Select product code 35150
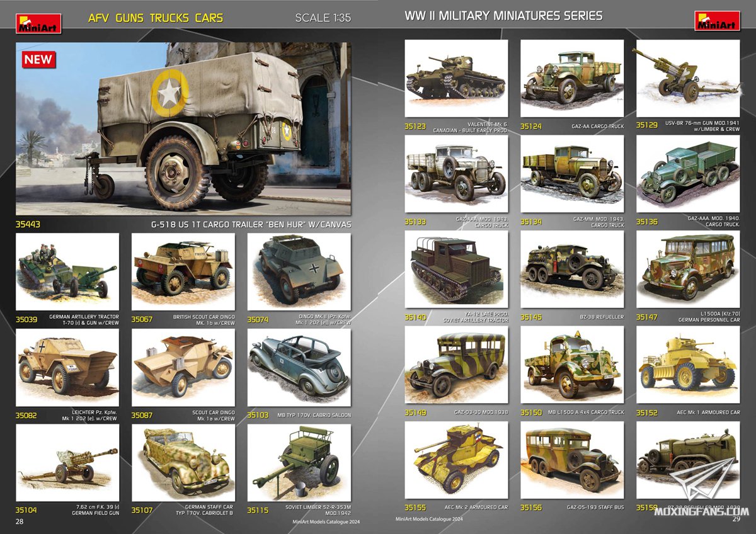The width and height of the screenshot is (756, 534). point(531,412)
